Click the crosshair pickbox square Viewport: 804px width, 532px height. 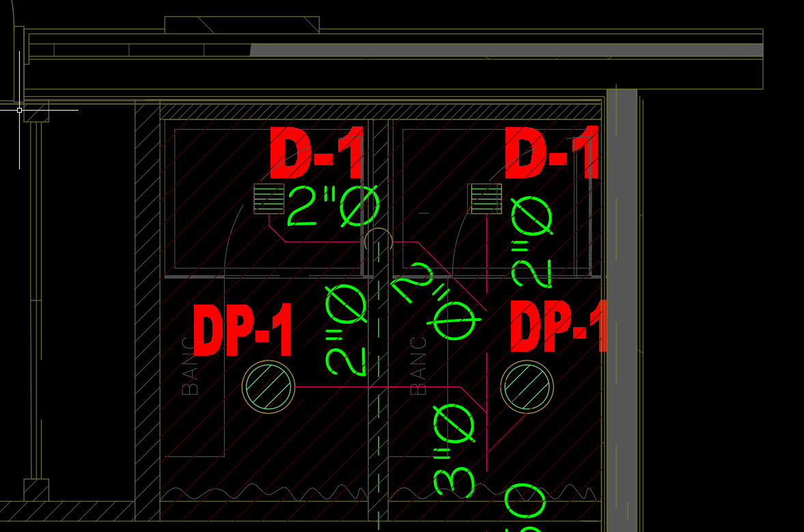pos(19,110)
